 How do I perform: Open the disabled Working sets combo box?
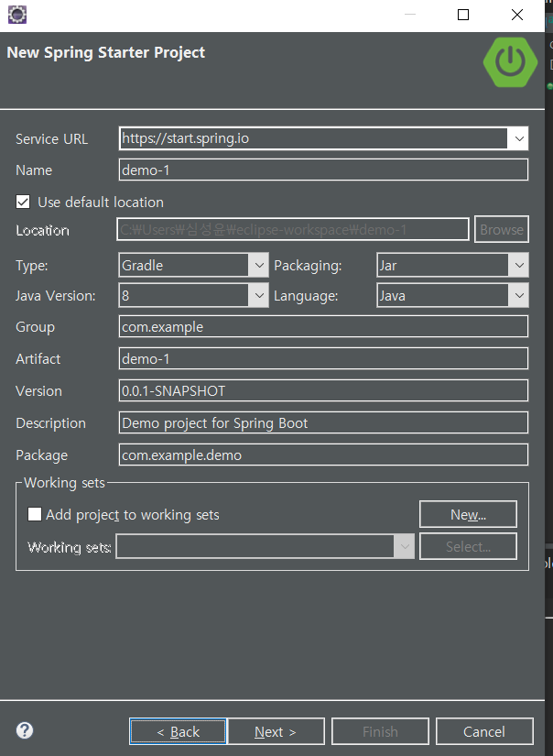[265, 547]
